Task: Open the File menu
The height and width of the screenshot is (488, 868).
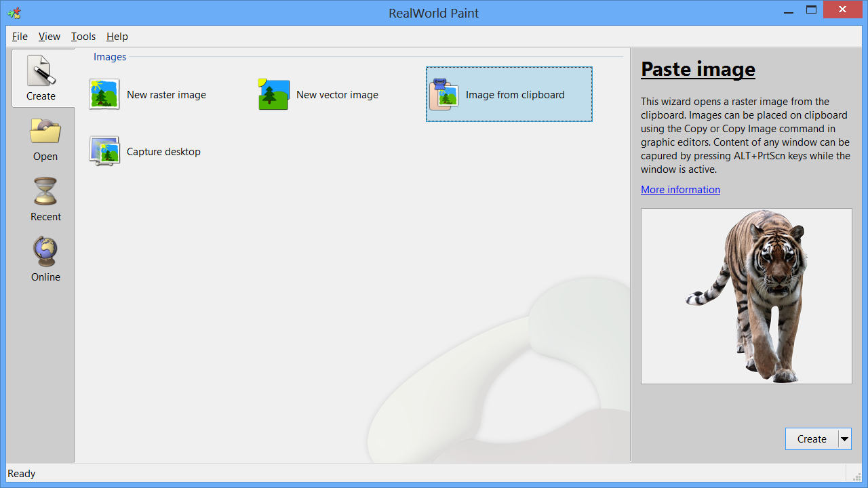Action: [20, 37]
